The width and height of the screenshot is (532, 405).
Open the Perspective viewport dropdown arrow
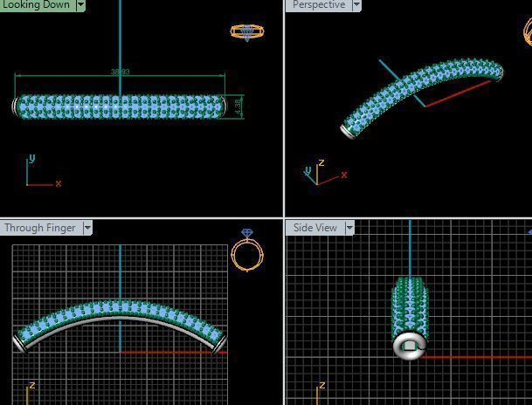tap(356, 4)
